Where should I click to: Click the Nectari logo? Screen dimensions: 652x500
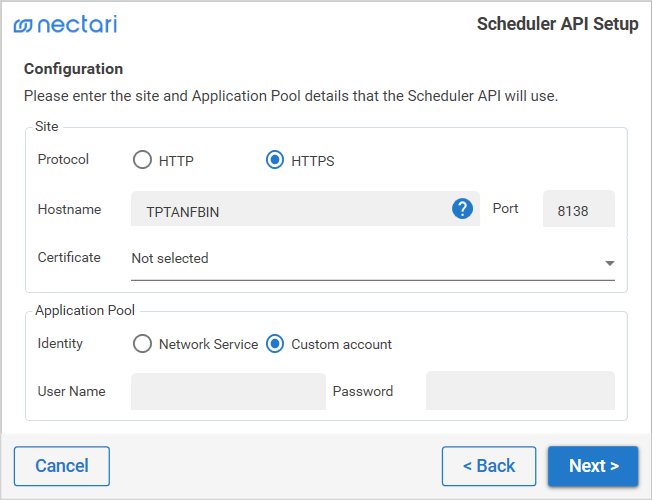[x=65, y=25]
